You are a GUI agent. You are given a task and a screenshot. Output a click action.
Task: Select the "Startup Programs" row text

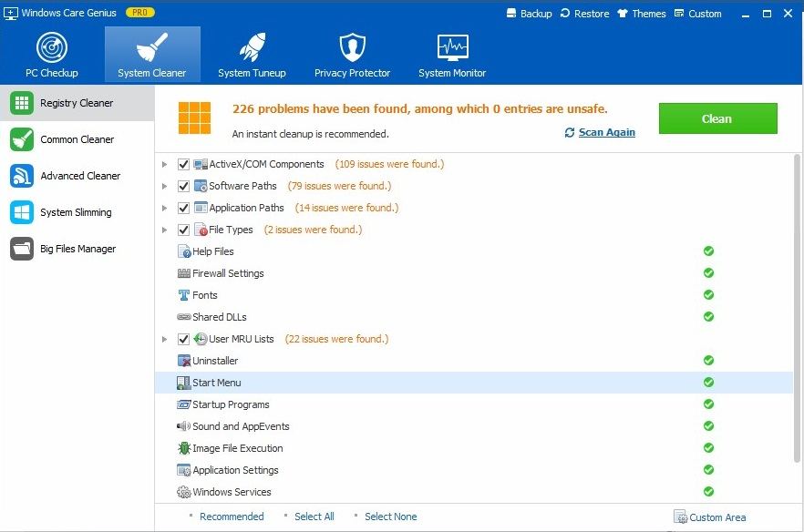click(231, 404)
